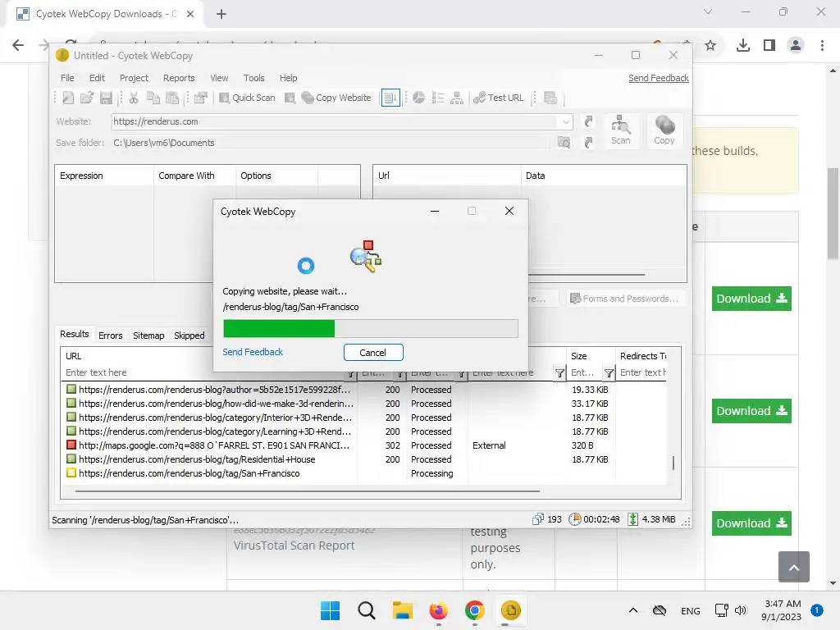840x630 pixels.
Task: Click the first Download button on webpage
Action: point(751,299)
